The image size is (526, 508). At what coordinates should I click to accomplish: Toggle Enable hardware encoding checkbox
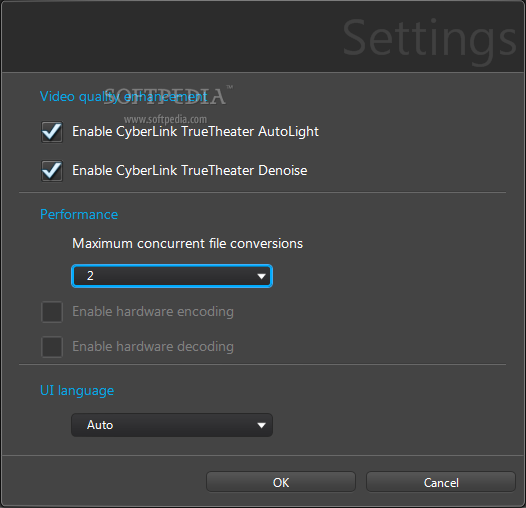click(x=52, y=312)
